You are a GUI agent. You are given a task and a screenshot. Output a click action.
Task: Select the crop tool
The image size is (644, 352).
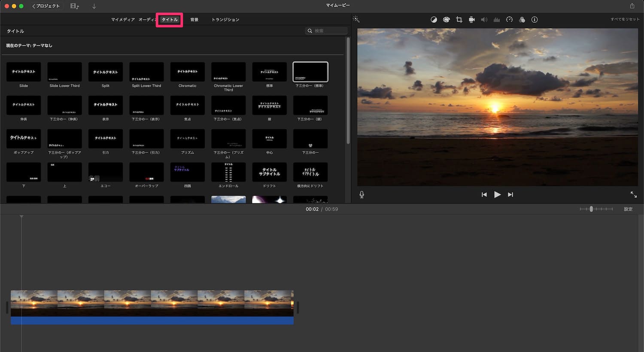459,20
